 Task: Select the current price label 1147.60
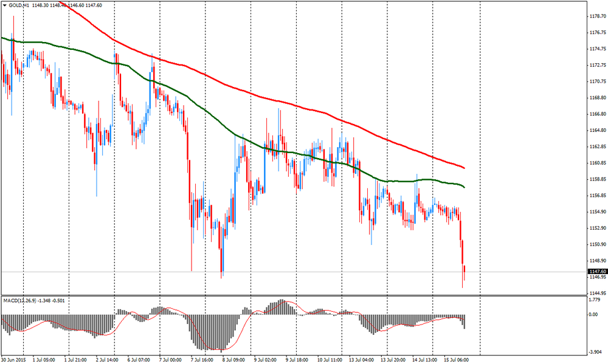click(x=597, y=272)
